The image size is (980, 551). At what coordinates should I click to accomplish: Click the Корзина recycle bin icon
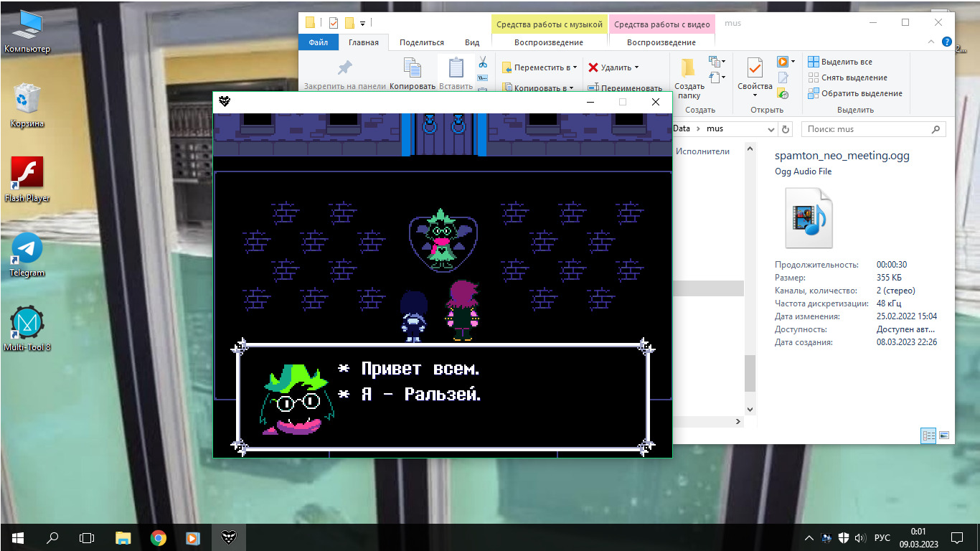pos(27,99)
